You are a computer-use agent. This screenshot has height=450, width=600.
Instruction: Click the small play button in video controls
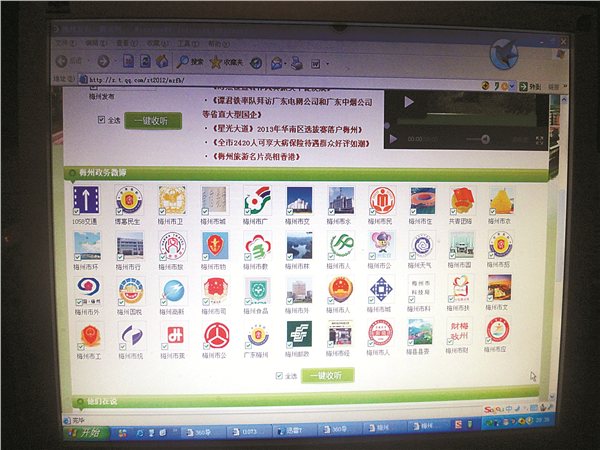point(393,139)
